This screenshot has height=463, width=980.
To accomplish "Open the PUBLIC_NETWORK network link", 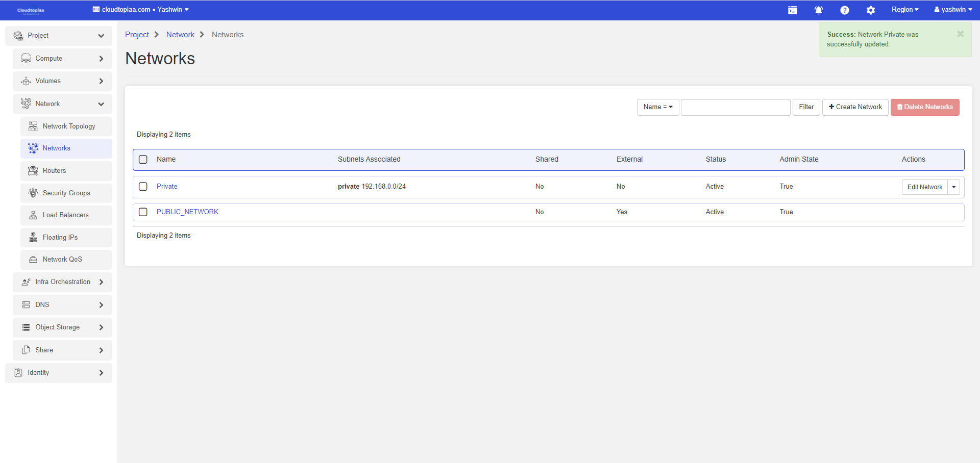I will (187, 212).
